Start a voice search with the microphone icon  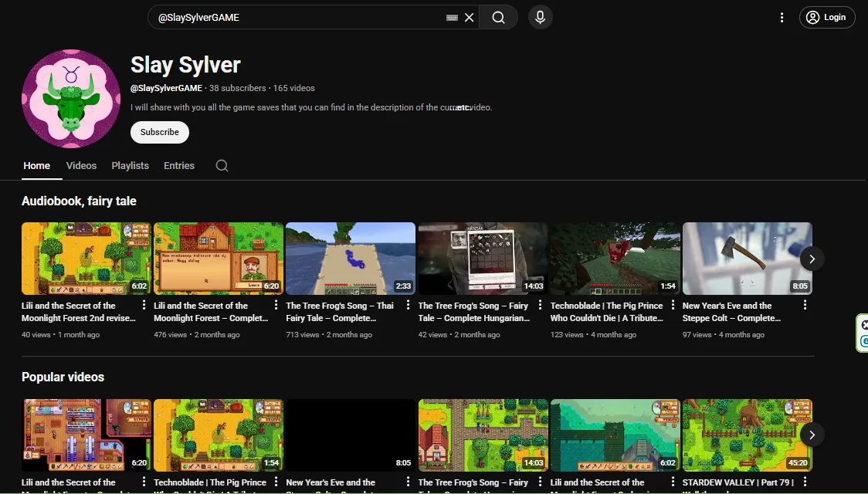click(540, 16)
